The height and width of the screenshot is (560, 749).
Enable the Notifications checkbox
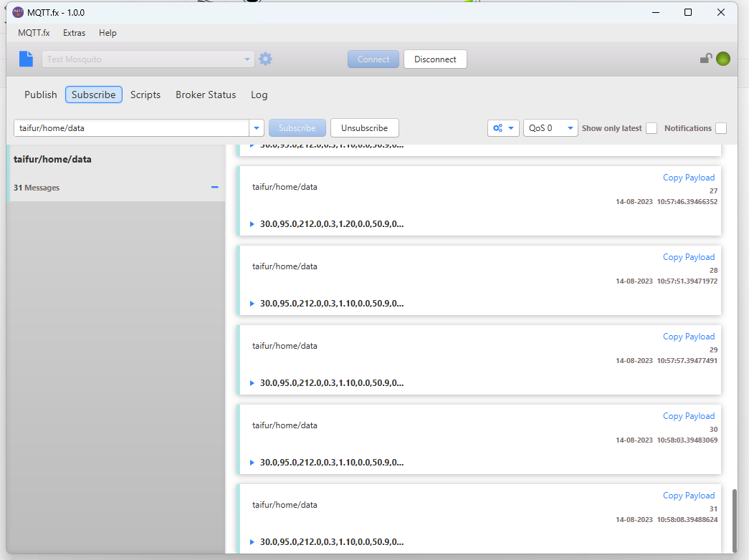(721, 128)
